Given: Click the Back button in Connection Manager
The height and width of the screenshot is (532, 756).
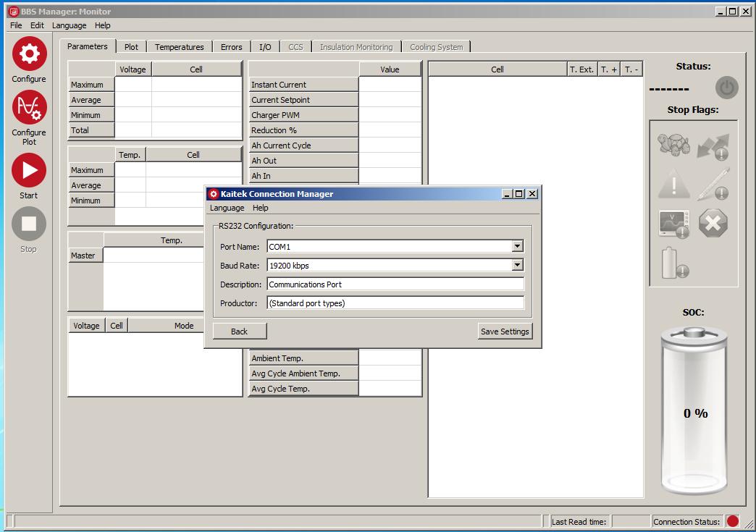Looking at the screenshot, I should click(x=239, y=331).
